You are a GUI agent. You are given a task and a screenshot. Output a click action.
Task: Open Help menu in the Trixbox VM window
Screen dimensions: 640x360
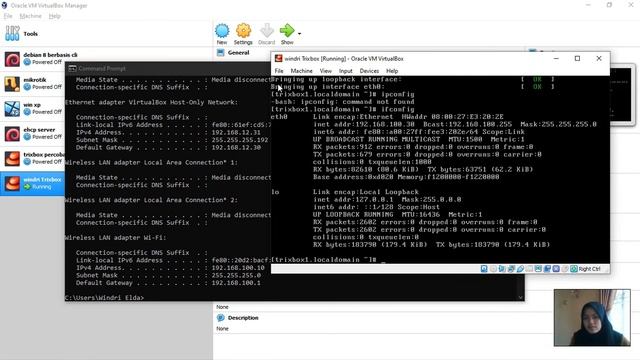click(x=392, y=71)
